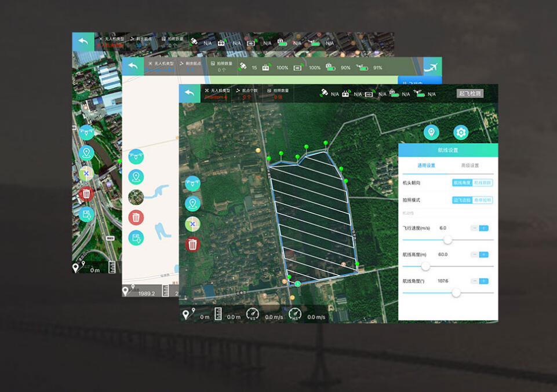The image size is (557, 392).
Task: Increase 飞行速度 with the plus button
Action: (484, 228)
